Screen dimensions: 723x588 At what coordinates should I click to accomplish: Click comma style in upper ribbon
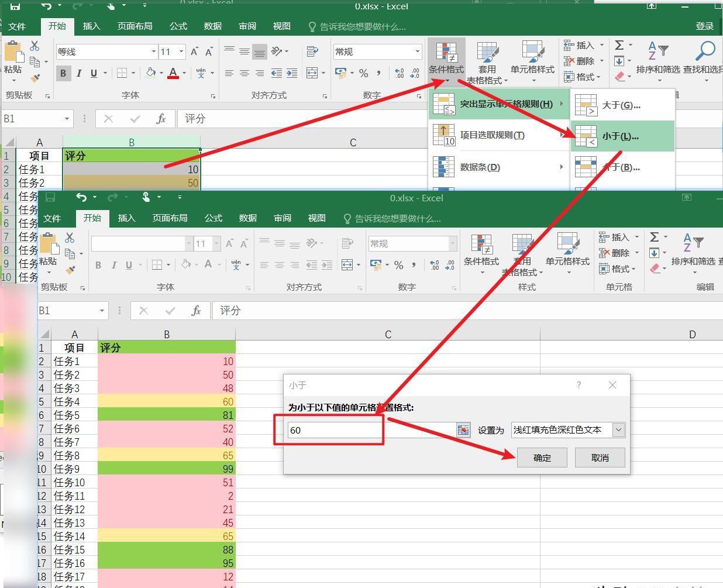(x=379, y=73)
